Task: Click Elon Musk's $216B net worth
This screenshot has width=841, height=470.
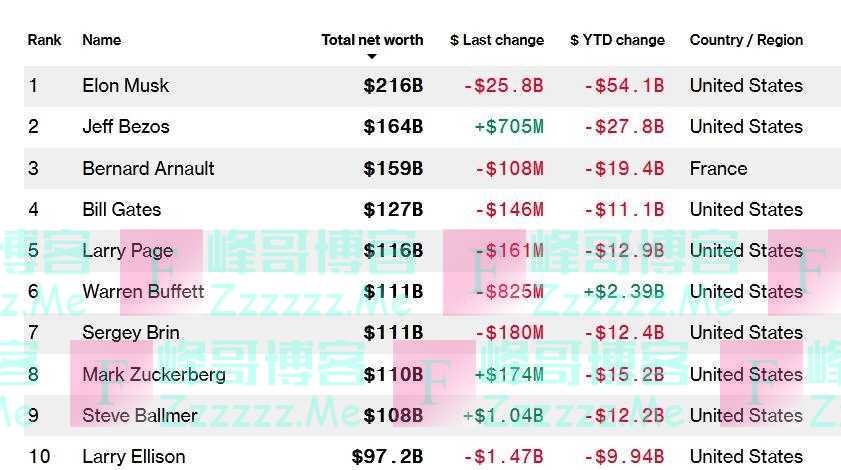Action: (x=393, y=86)
